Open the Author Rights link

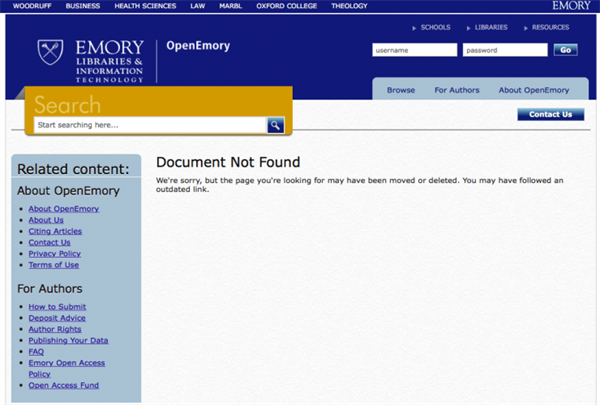(55, 329)
